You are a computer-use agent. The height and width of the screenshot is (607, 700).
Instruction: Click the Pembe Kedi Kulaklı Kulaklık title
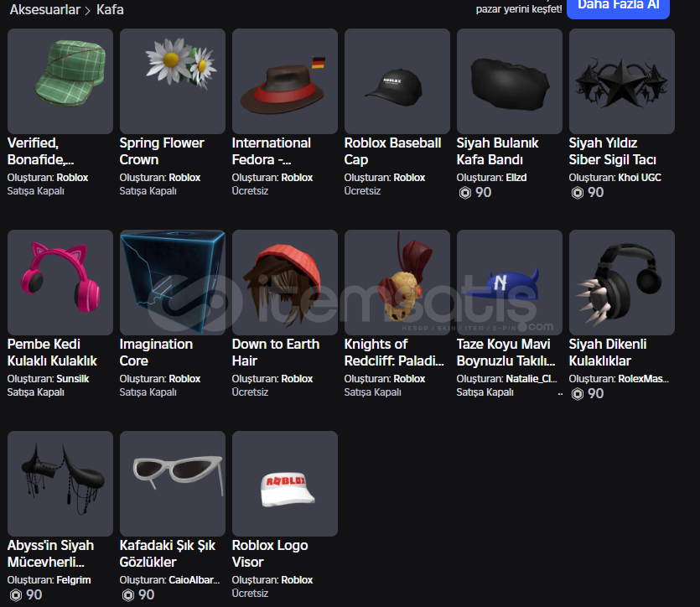52,353
